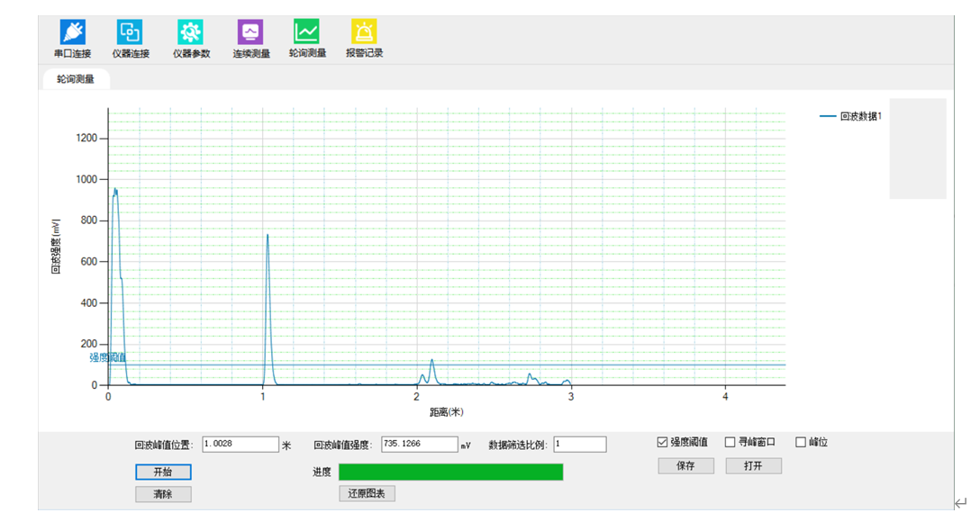980x531 pixels.
Task: Click the 还原图表 restore chart button
Action: pos(367,493)
